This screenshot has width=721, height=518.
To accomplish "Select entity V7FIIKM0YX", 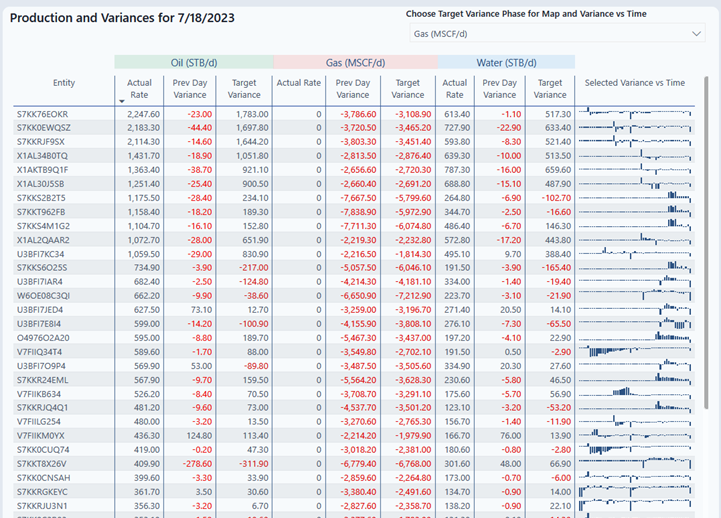I will [x=40, y=435].
